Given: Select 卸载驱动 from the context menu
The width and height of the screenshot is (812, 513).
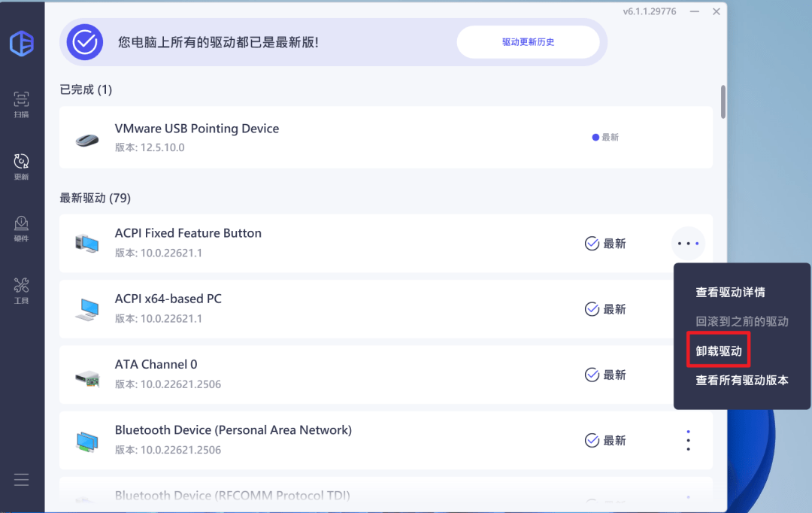Looking at the screenshot, I should point(717,350).
